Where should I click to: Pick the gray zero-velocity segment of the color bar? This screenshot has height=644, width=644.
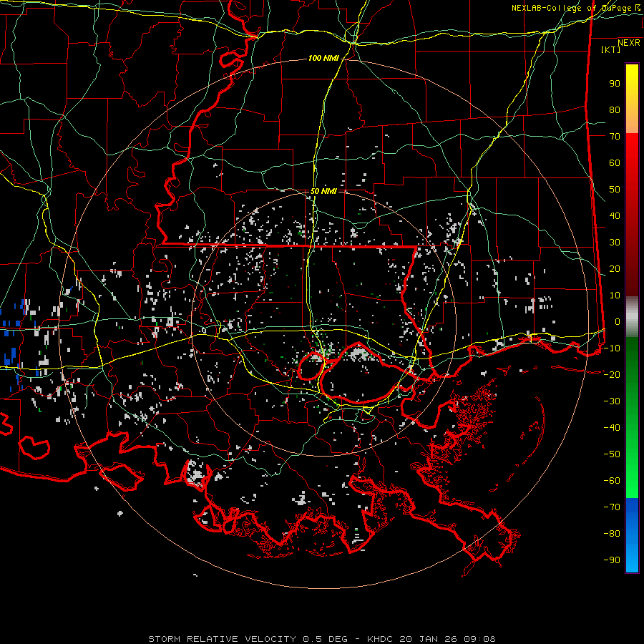(632, 317)
